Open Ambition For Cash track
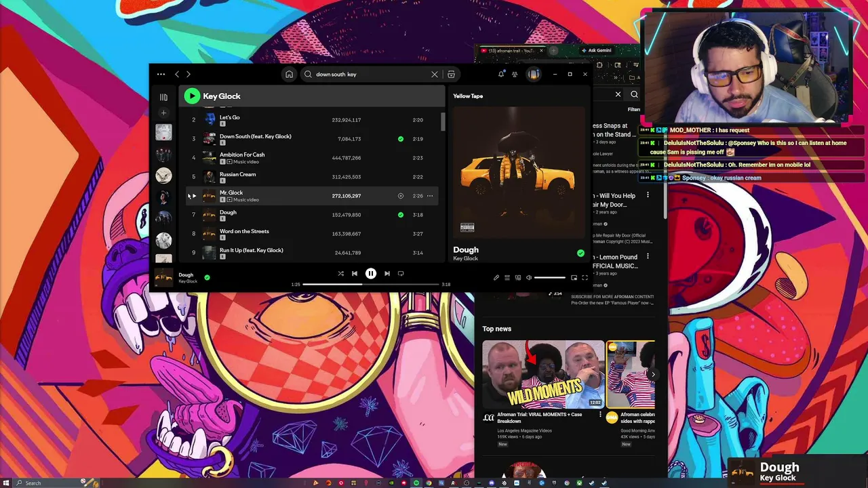Screen dimensions: 868x488 [242, 155]
